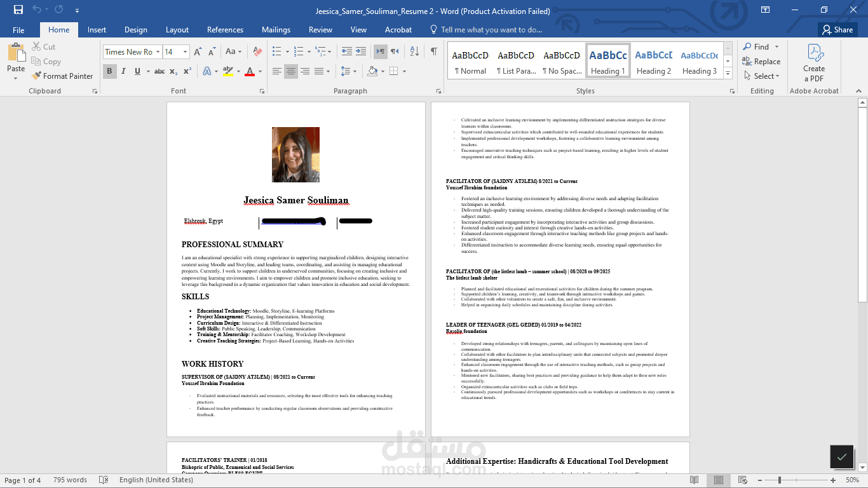The image size is (868, 488).
Task: Click the proofing errors icon in status bar
Action: (x=104, y=480)
